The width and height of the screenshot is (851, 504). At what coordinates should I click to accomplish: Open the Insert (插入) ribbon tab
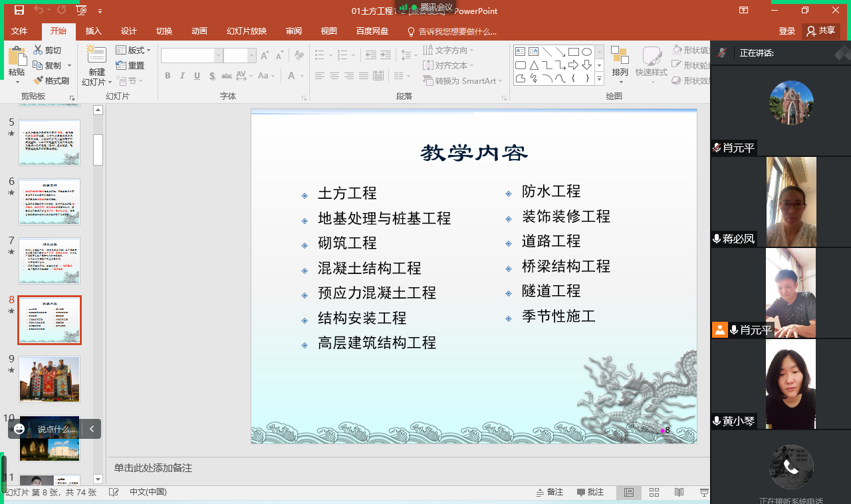pos(94,31)
